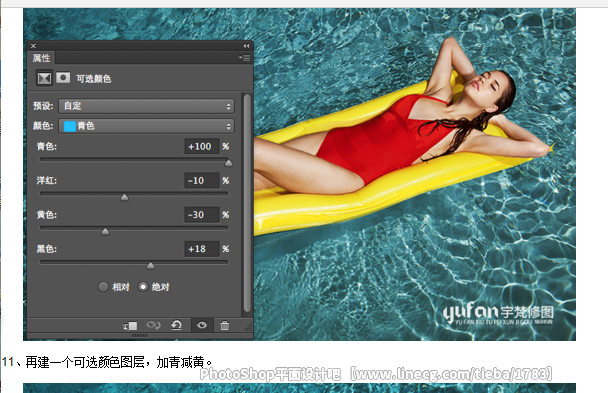Click the 洋红 slider handle

(x=124, y=197)
